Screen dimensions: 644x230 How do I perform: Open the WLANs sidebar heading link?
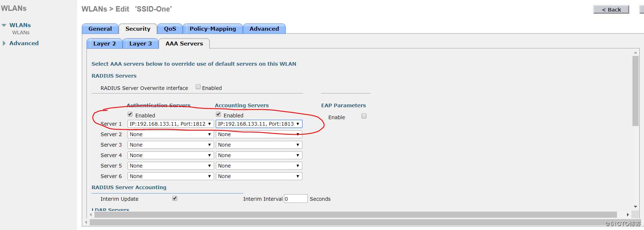click(x=20, y=25)
